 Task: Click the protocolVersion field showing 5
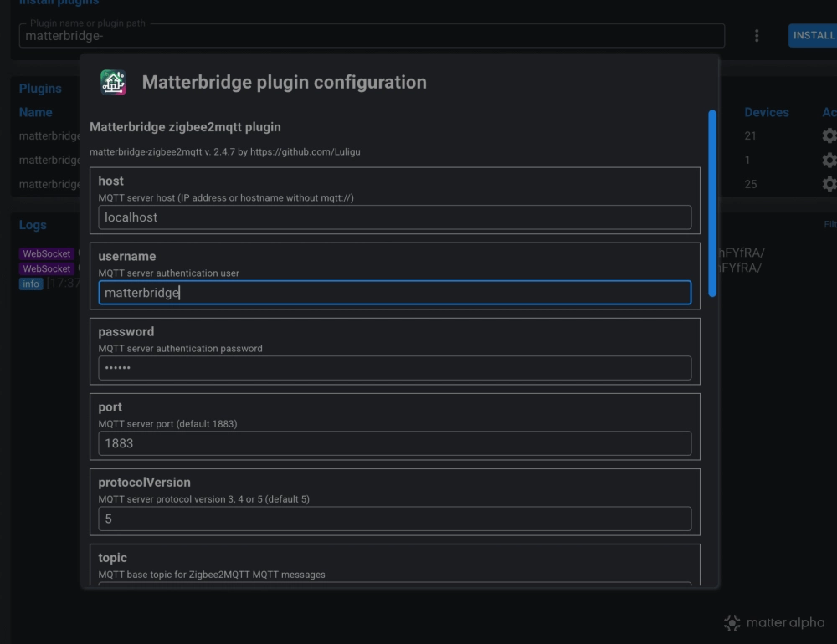click(394, 519)
